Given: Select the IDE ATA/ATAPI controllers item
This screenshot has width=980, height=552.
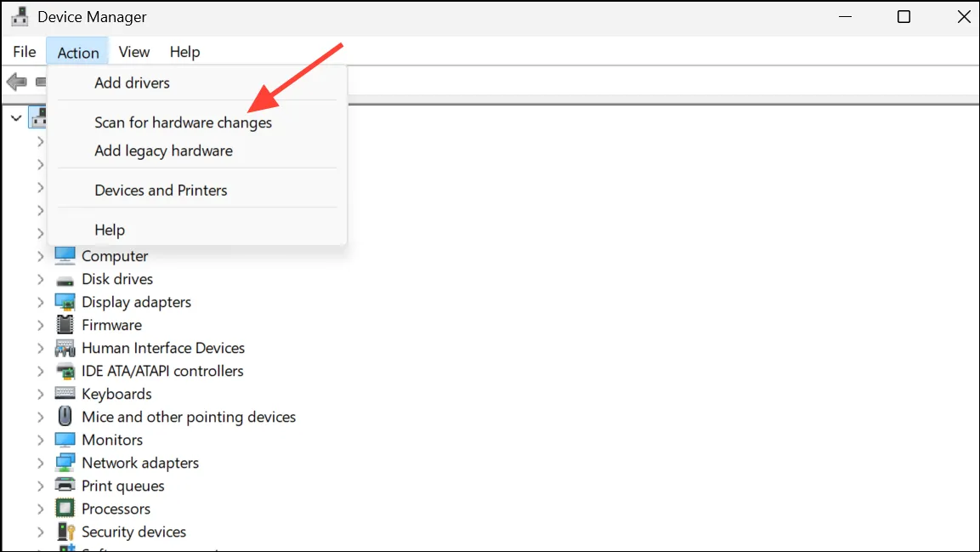Looking at the screenshot, I should click(x=162, y=371).
